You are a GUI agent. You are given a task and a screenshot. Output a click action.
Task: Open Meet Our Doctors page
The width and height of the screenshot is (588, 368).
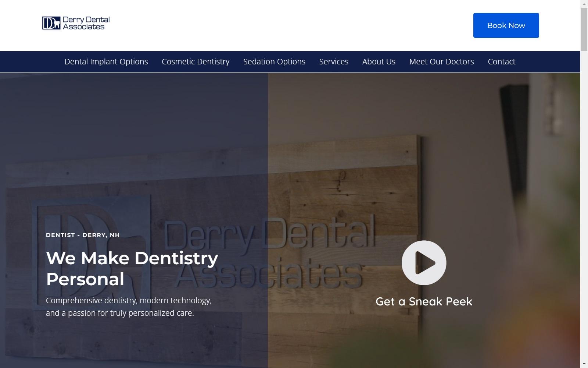pos(442,61)
